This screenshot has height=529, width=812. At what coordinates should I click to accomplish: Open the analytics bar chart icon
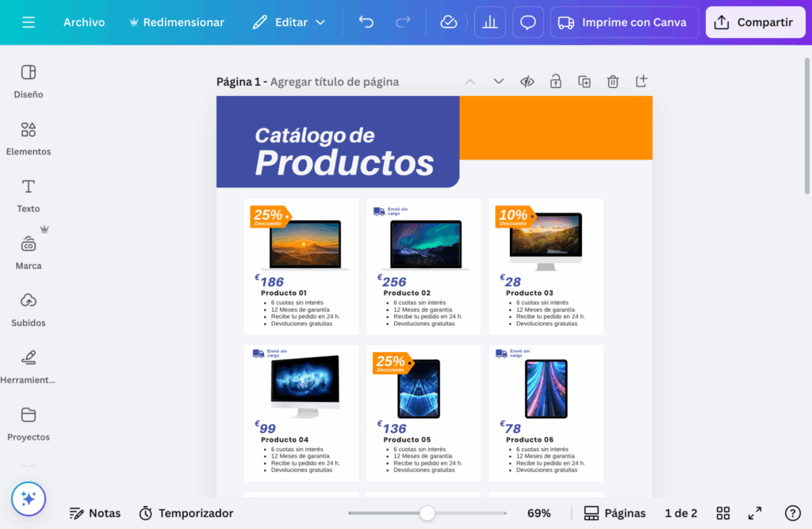click(490, 22)
